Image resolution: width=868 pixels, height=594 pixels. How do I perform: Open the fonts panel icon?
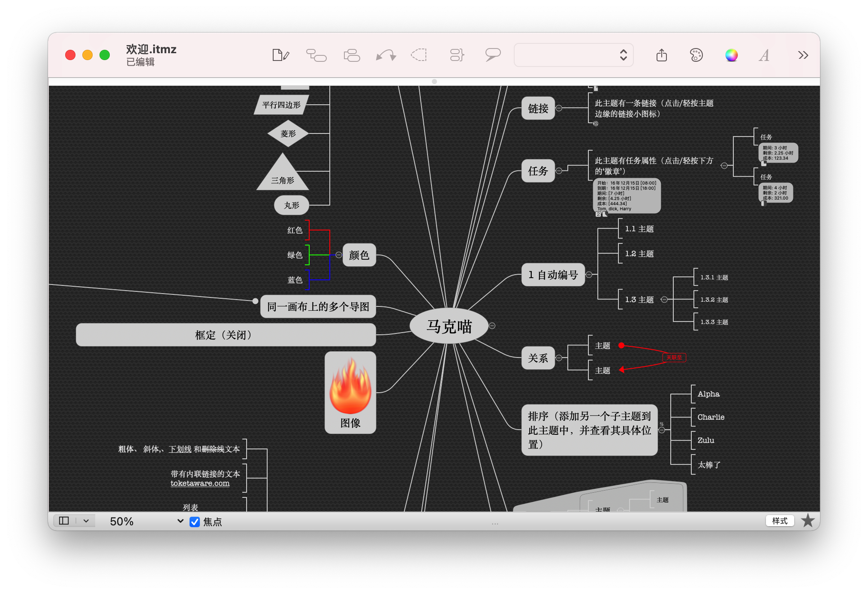[x=764, y=55]
